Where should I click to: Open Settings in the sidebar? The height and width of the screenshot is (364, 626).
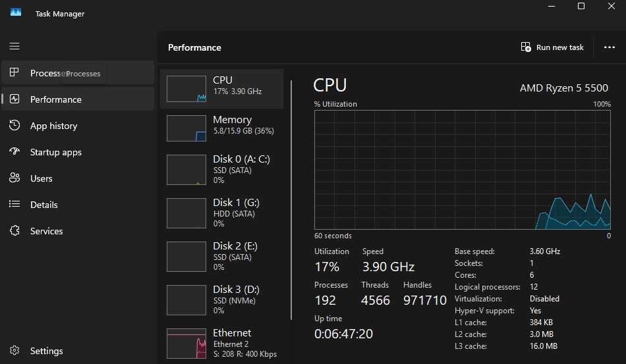click(x=78, y=351)
